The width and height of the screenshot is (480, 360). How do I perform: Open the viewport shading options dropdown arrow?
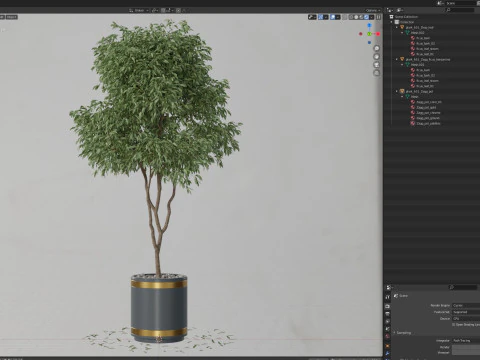(x=371, y=17)
